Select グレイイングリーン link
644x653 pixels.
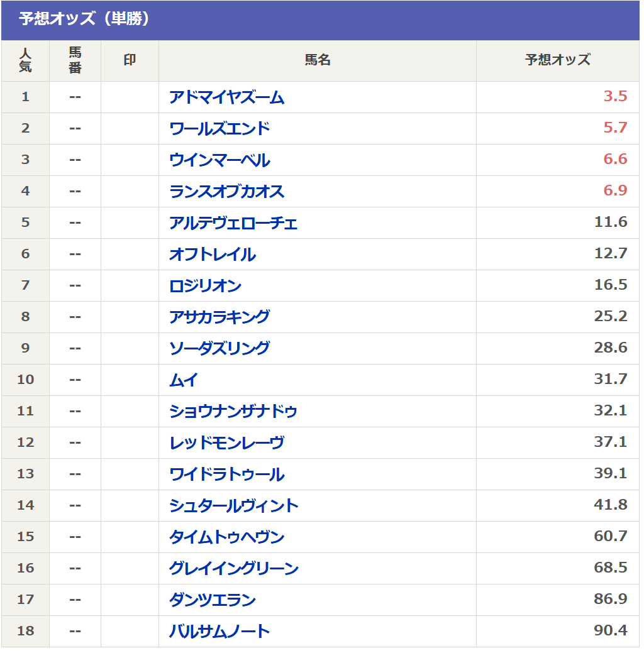tap(233, 569)
